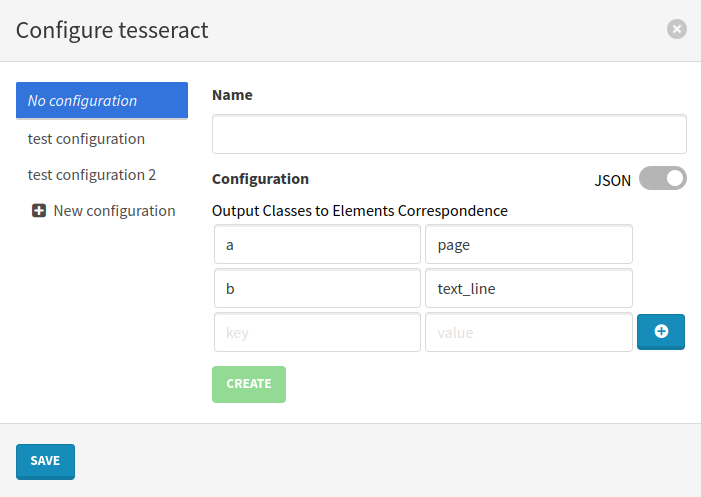This screenshot has height=497, width=701.
Task: Click the CREATE button
Action: click(x=249, y=384)
